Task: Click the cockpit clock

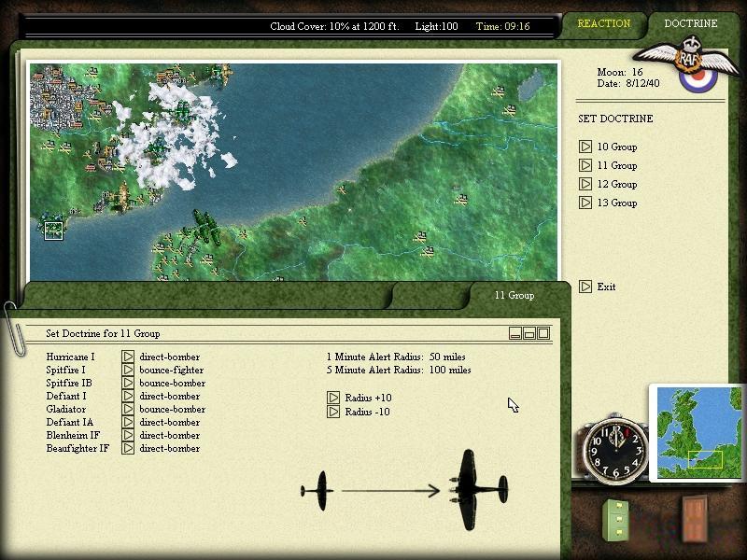Action: 615,449
